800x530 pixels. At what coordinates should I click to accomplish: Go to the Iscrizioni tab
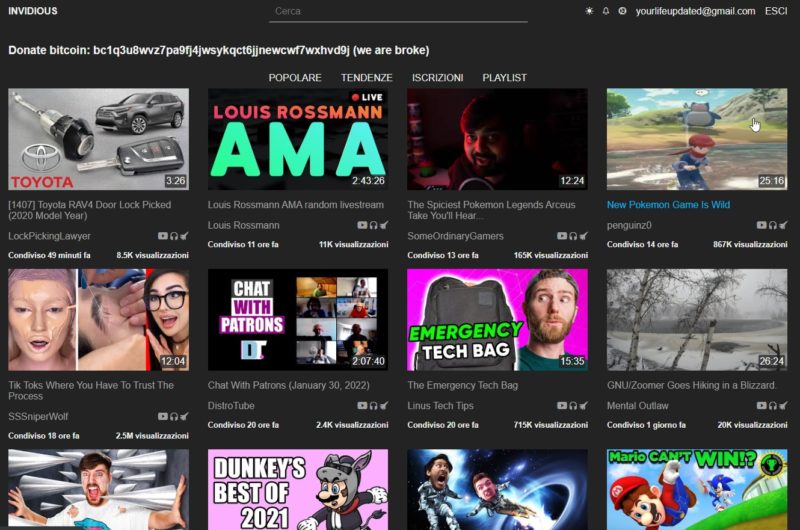[x=437, y=78]
